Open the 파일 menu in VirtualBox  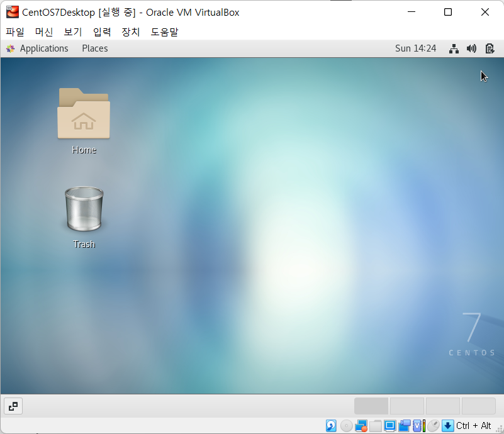[x=15, y=32]
